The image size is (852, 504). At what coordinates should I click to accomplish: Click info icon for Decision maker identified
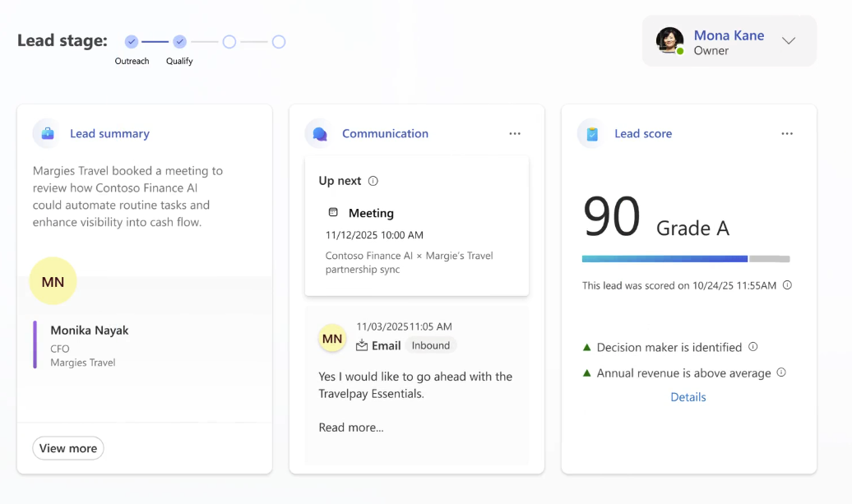(753, 347)
